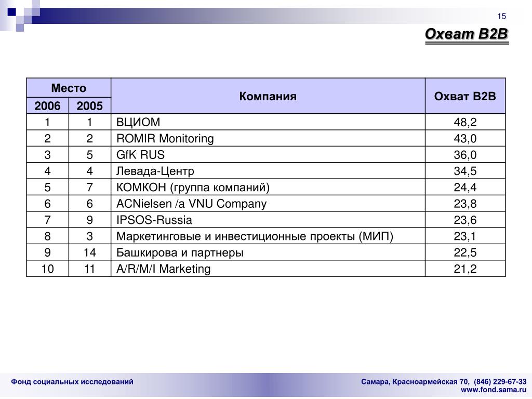Open the www.fond.sama.ru link
This screenshot has width=532, height=399.
click(494, 390)
